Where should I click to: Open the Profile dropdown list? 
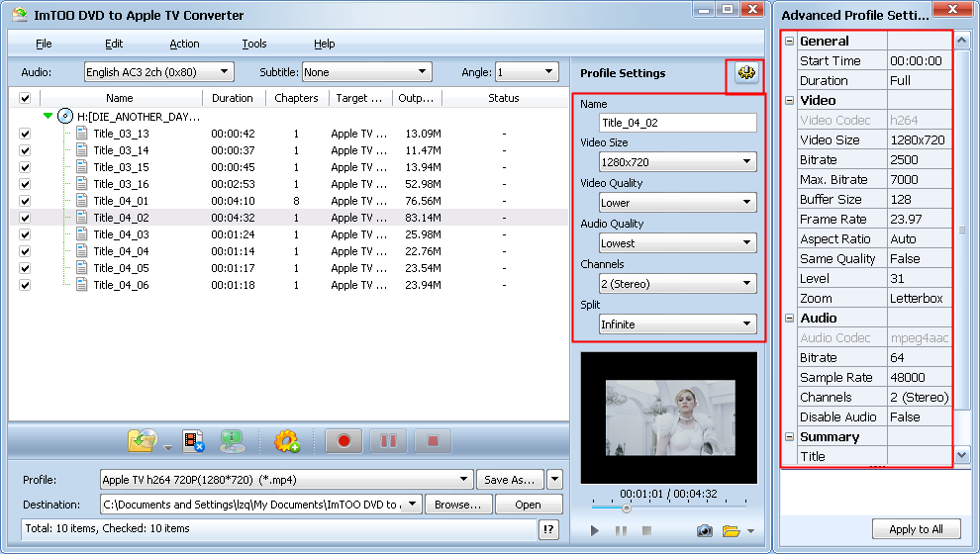286,480
